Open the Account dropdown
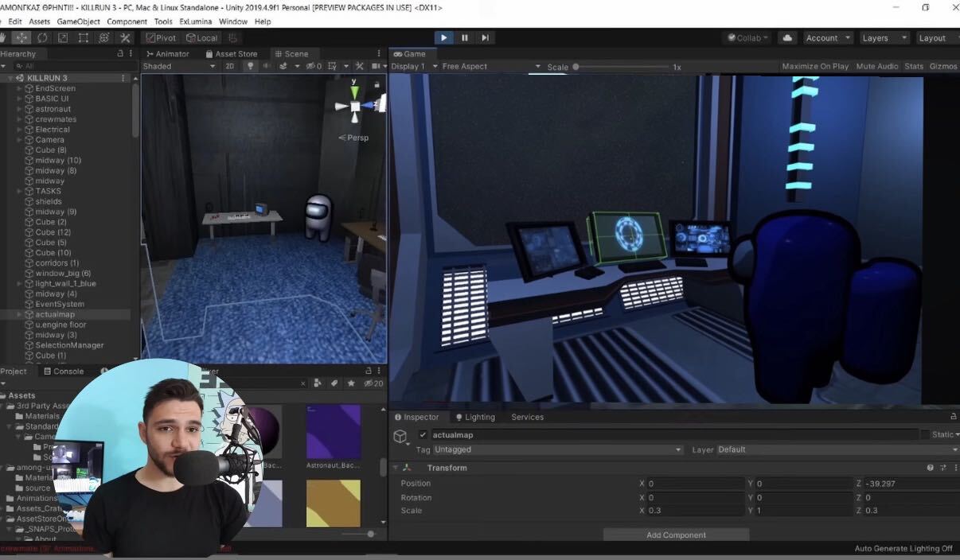Image resolution: width=960 pixels, height=560 pixels. pos(828,37)
